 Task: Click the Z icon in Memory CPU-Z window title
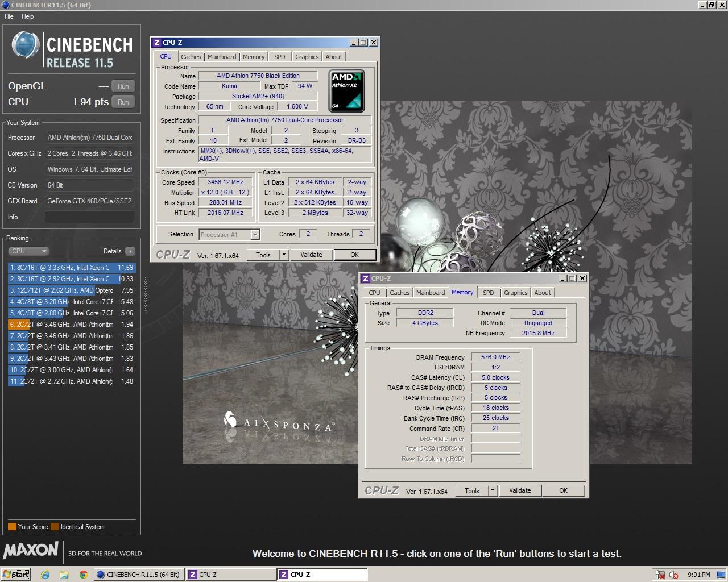[x=365, y=278]
